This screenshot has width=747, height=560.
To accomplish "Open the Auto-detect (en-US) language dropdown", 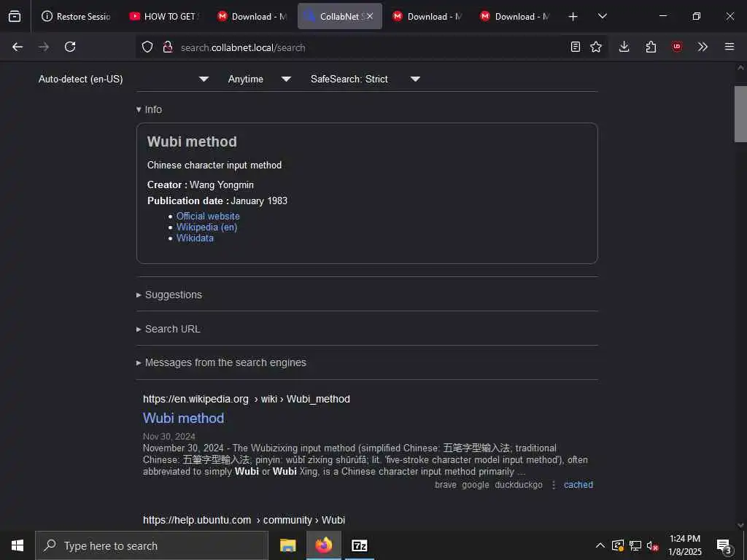I will coord(123,79).
